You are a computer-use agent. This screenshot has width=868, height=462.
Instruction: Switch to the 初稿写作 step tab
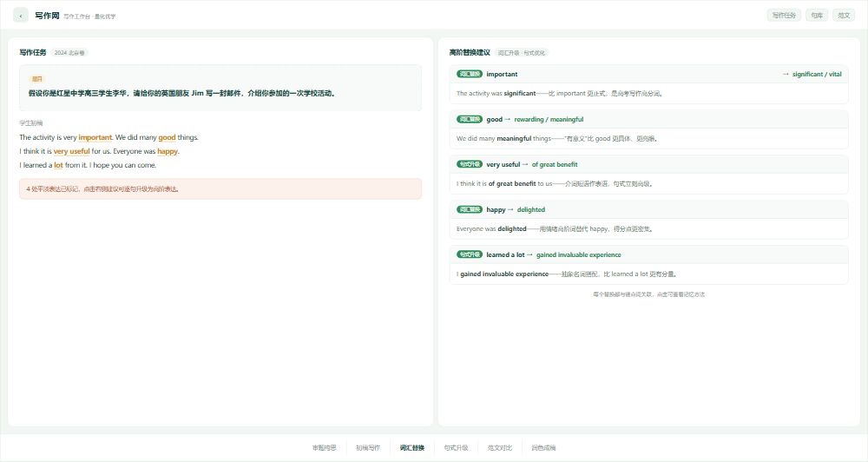(368, 447)
